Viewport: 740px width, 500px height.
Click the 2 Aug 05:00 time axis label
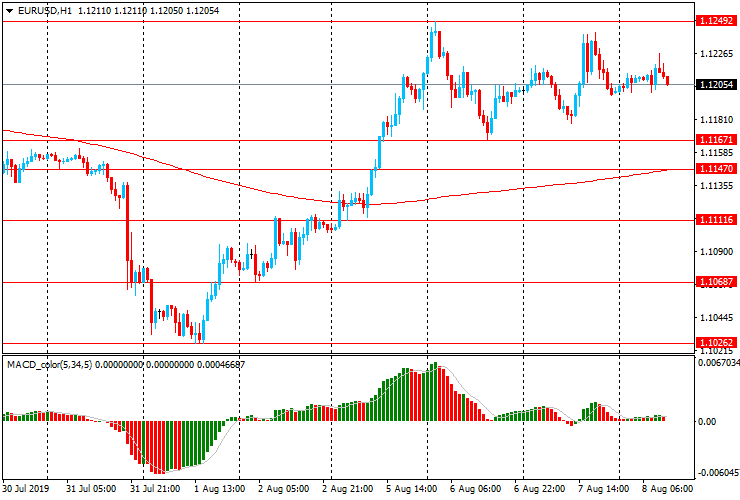click(284, 489)
